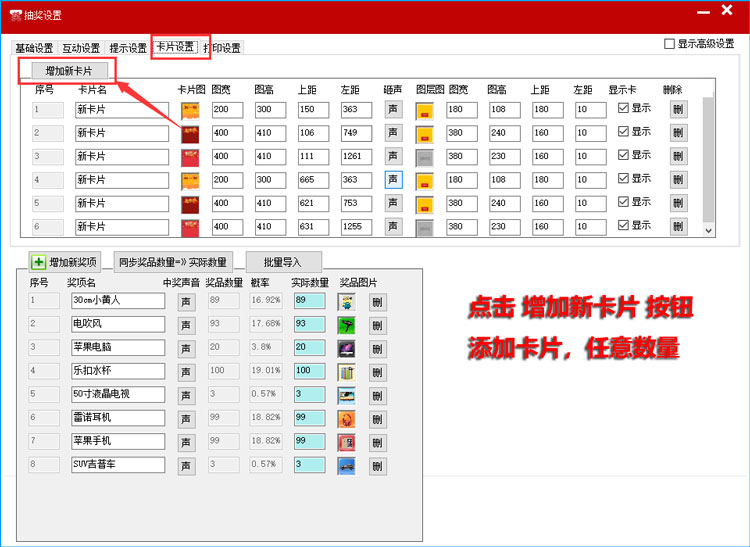Image resolution: width=750 pixels, height=547 pixels.
Task: Click the 声 sound button in card row 4
Action: pyautogui.click(x=393, y=180)
